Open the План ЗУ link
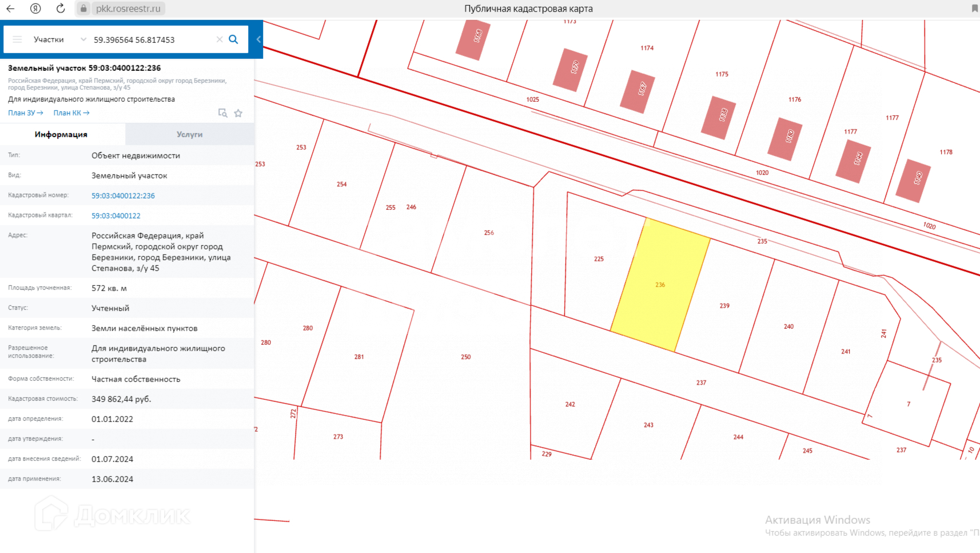Screen dimensions: 980x553 [26, 113]
